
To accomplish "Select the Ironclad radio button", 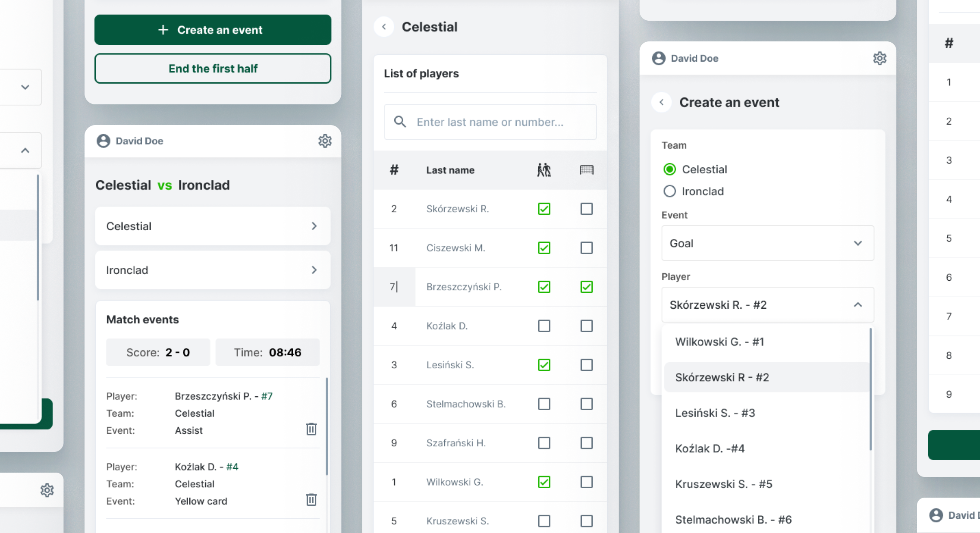I will click(x=669, y=191).
